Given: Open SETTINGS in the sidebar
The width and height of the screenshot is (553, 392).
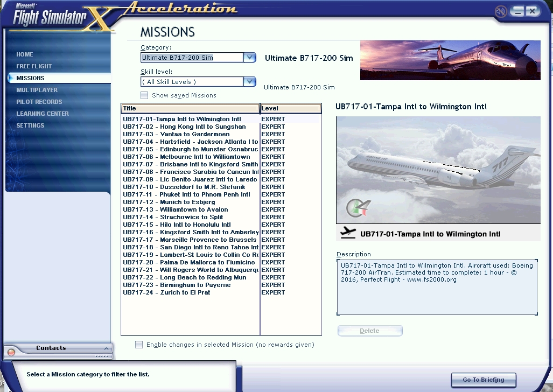Looking at the screenshot, I should tap(30, 125).
